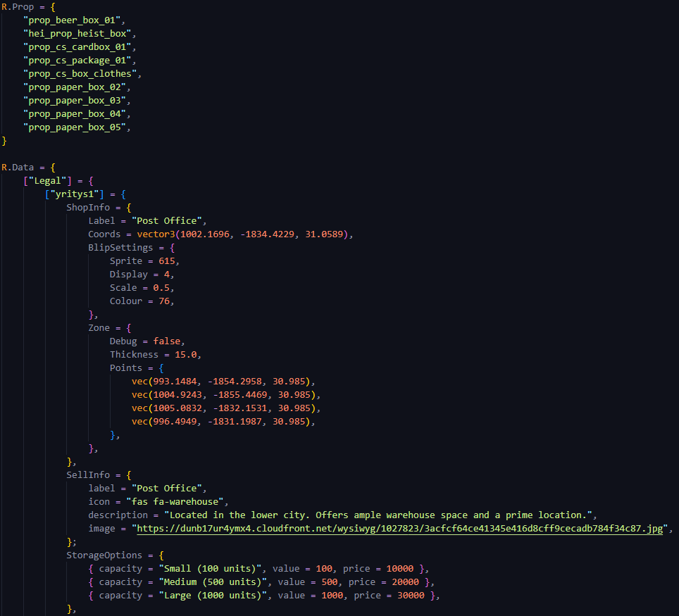Image resolution: width=679 pixels, height=616 pixels.
Task: Click the SellInfo field name
Action: coord(88,475)
